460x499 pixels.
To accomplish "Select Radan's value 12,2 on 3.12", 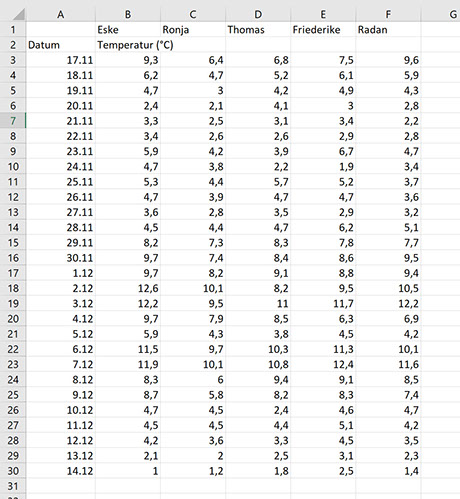I will [x=388, y=303].
